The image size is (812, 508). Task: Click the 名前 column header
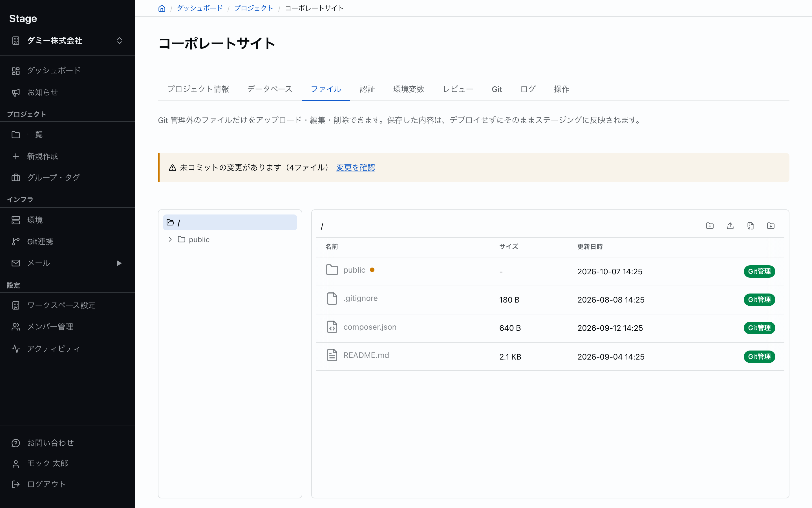point(332,247)
